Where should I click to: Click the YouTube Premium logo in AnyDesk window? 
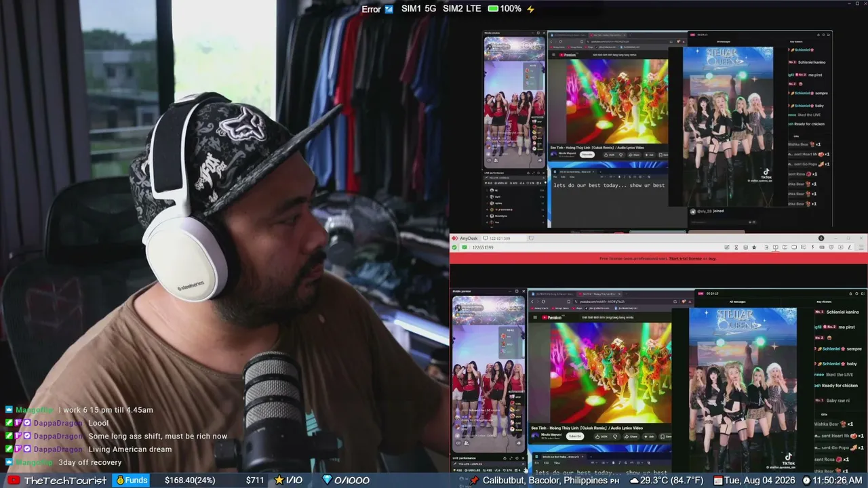[x=551, y=317]
